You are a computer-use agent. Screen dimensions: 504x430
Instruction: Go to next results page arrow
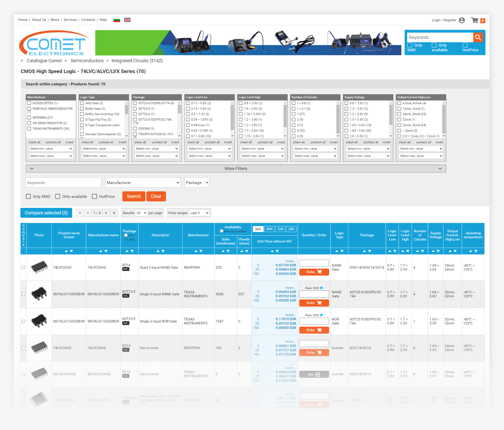pos(106,213)
